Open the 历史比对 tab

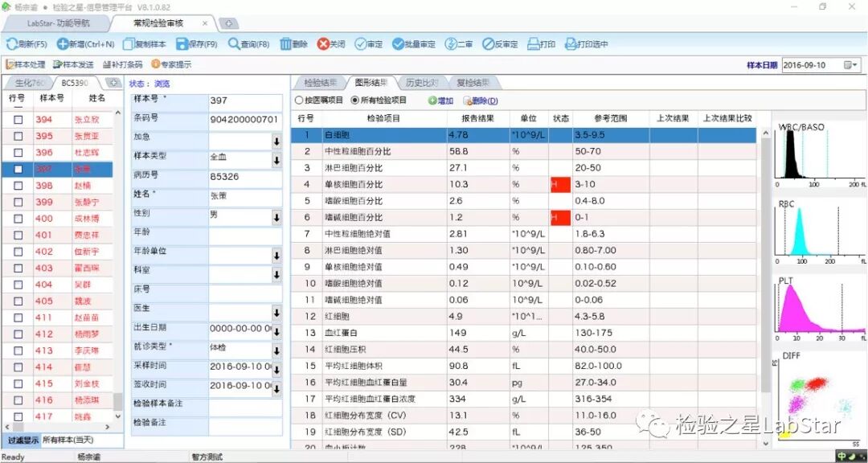coord(422,83)
